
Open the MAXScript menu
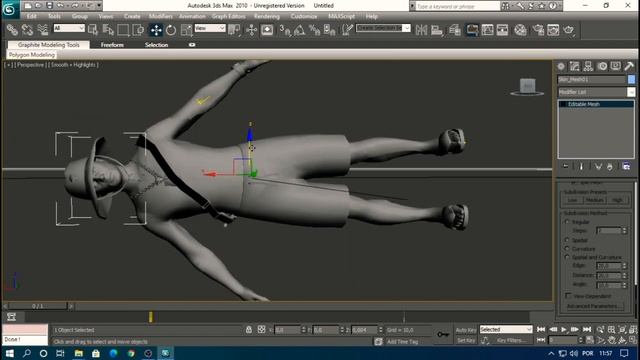point(342,16)
